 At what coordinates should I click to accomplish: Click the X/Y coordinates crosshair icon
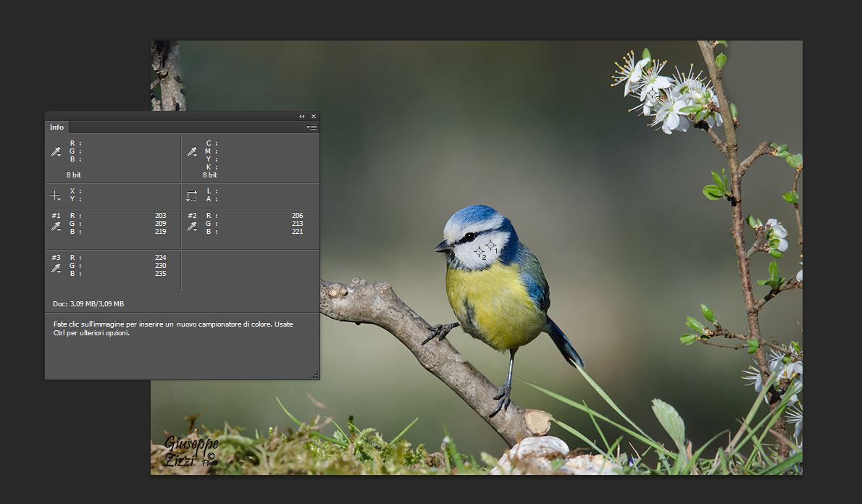(x=56, y=196)
